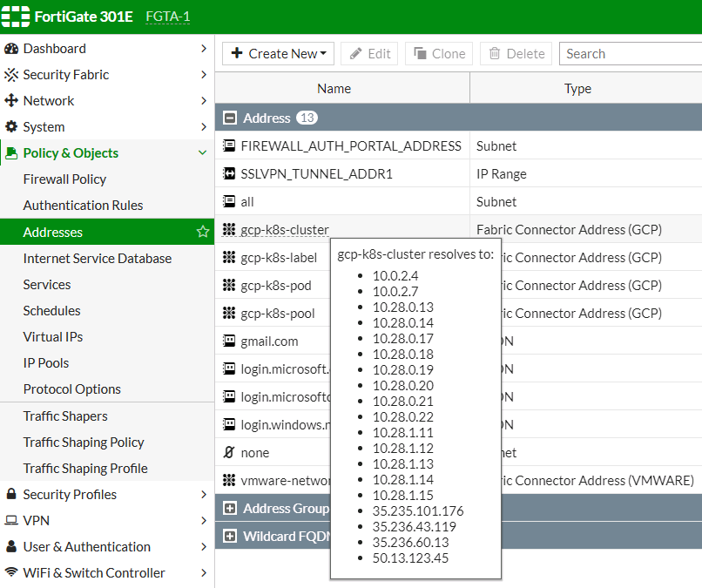This screenshot has height=588, width=702.
Task: Click the WiFi & Switch Controller icon
Action: pyautogui.click(x=10, y=572)
